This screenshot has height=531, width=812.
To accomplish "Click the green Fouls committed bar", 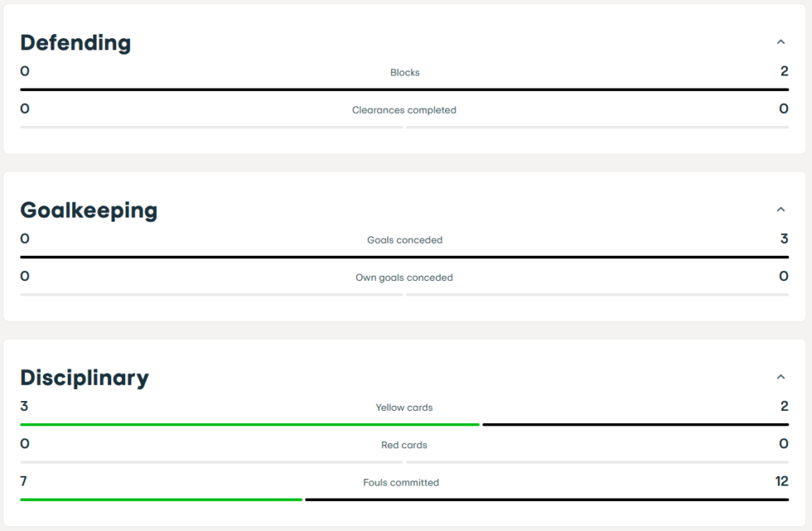I will [x=161, y=499].
